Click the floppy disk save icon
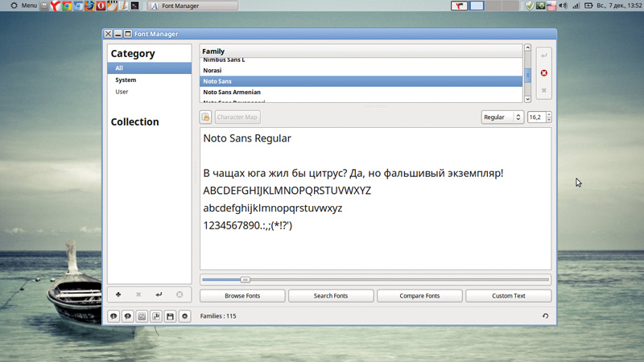This screenshot has width=644, height=362. point(170,317)
